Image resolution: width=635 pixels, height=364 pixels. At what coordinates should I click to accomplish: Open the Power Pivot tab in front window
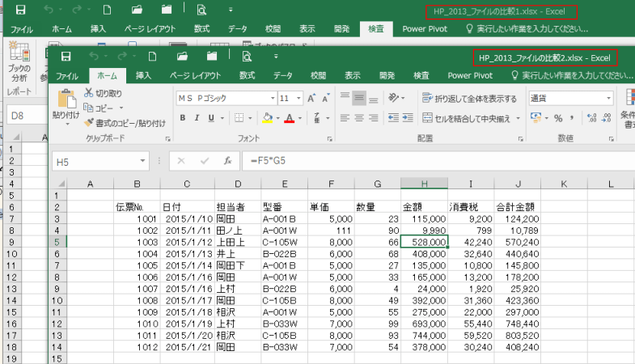pos(470,75)
